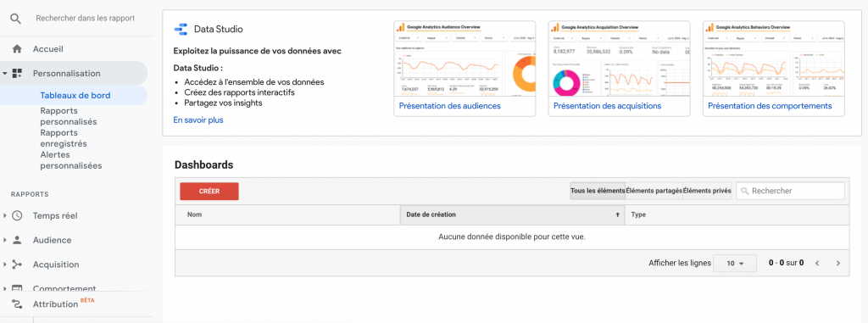
Task: Go to next page of dashboards table
Action: [x=838, y=263]
